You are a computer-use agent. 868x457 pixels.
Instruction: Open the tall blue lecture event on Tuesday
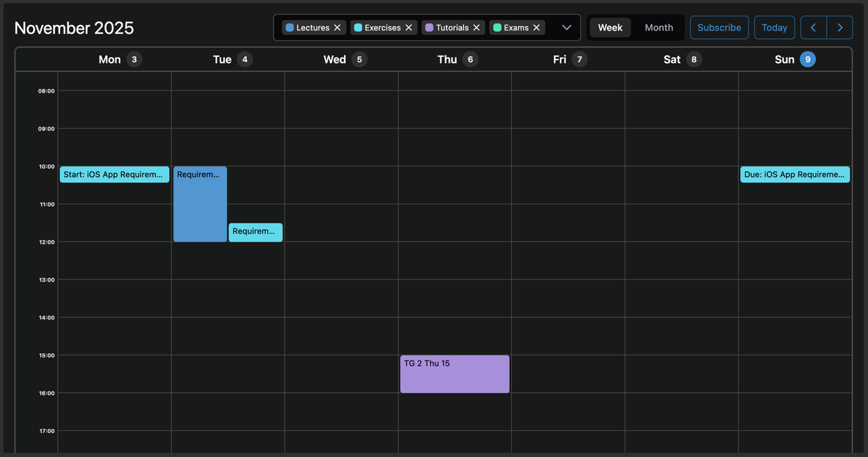tap(200, 204)
